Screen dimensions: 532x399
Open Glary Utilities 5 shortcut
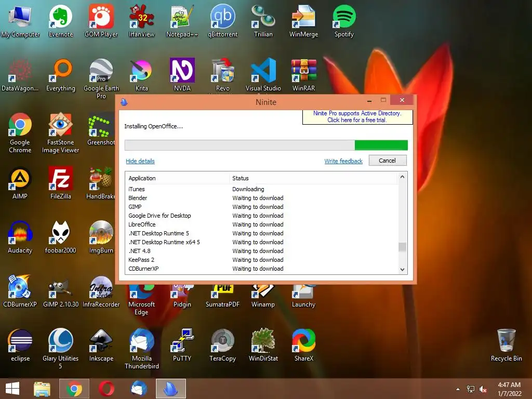60,349
